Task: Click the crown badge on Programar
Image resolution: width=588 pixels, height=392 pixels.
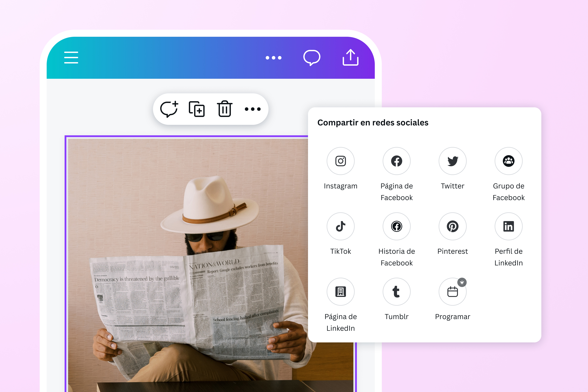Action: pos(462,282)
